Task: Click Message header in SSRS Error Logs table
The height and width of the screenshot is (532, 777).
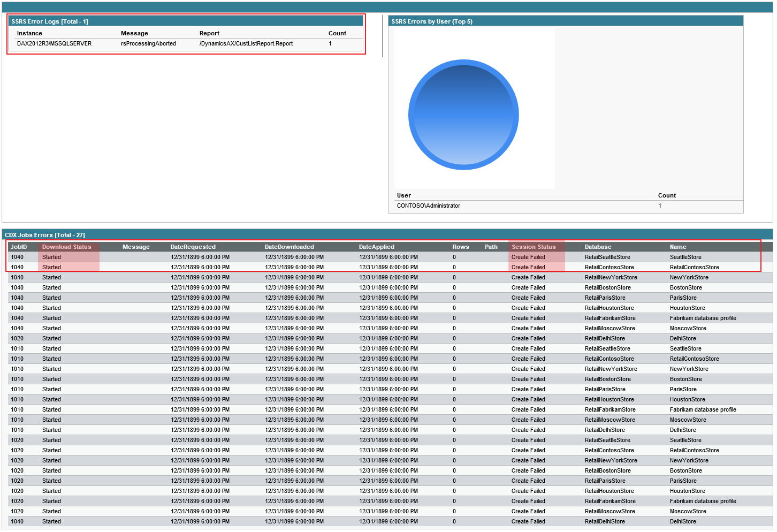Action: (134, 33)
